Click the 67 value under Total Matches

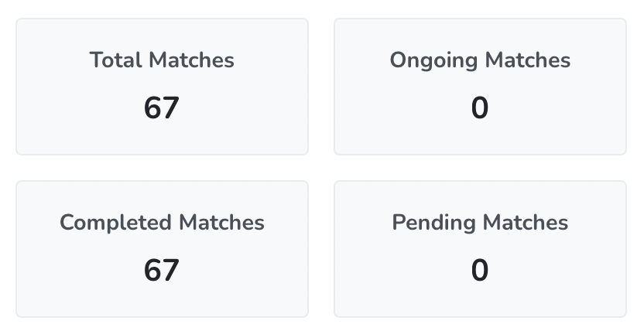[162, 107]
